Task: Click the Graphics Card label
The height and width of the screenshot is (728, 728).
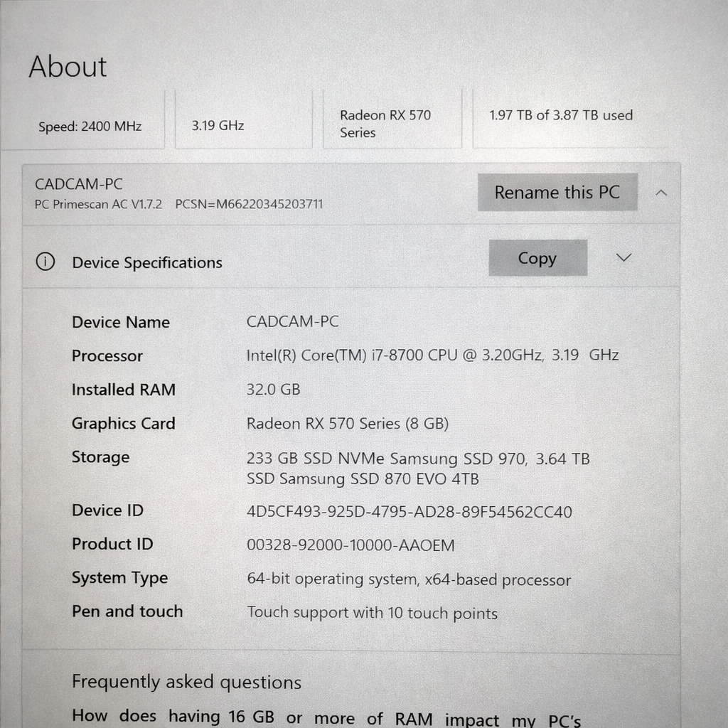Action: [124, 424]
